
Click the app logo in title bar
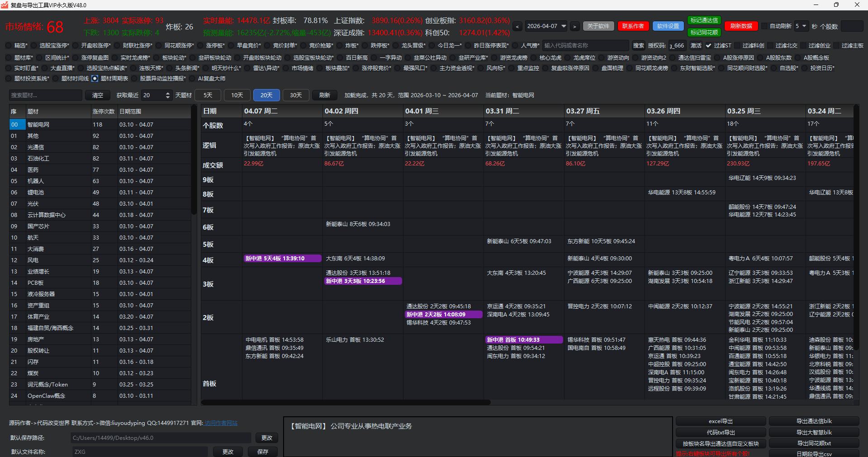click(x=5, y=5)
